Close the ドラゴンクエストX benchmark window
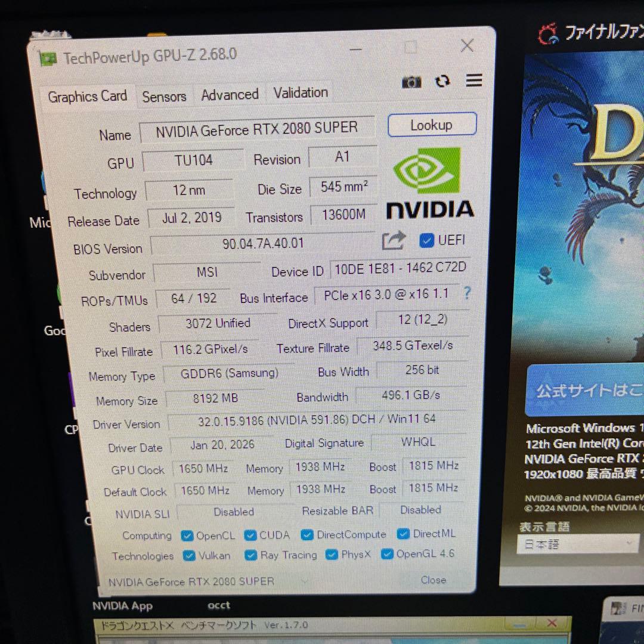 click(x=552, y=623)
